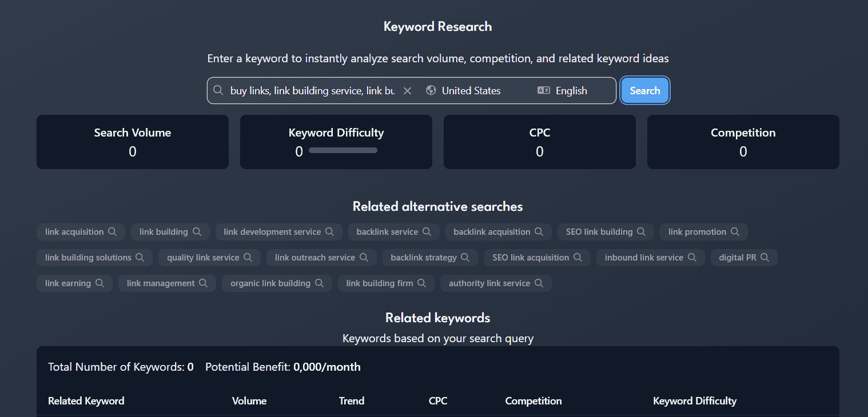Click the Keyword Research heading

coord(437,26)
